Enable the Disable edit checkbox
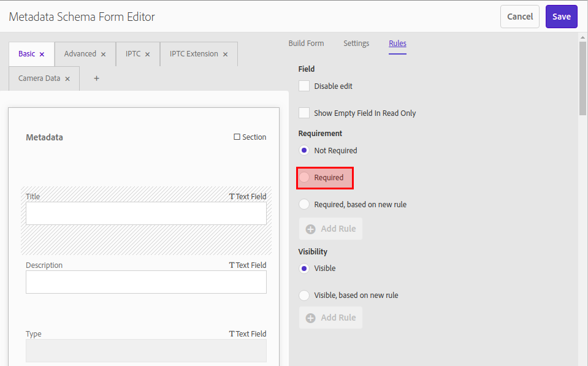588x366 pixels. (x=304, y=86)
